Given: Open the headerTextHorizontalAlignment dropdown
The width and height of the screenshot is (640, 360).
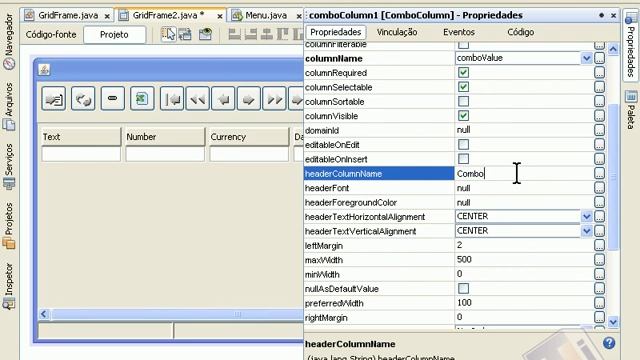Looking at the screenshot, I should coord(587,216).
